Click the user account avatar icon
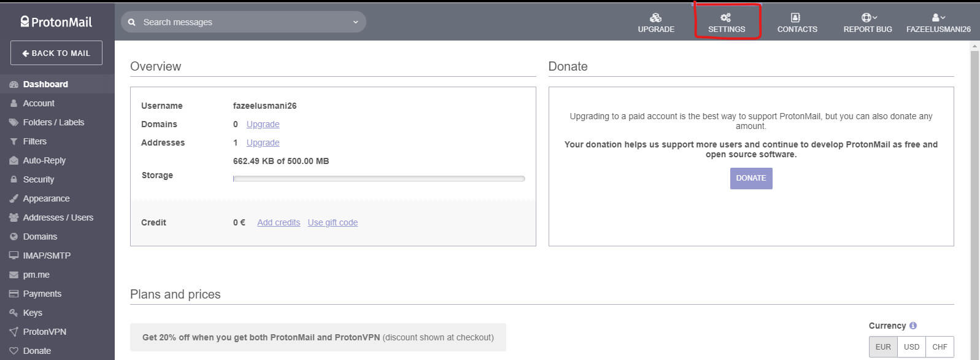 935,17
